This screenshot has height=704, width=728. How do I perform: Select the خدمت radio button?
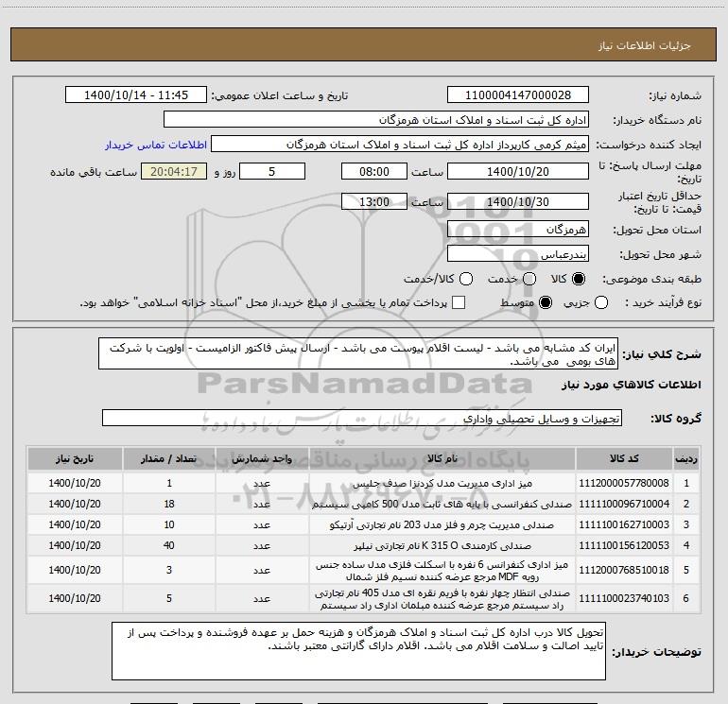click(x=529, y=279)
